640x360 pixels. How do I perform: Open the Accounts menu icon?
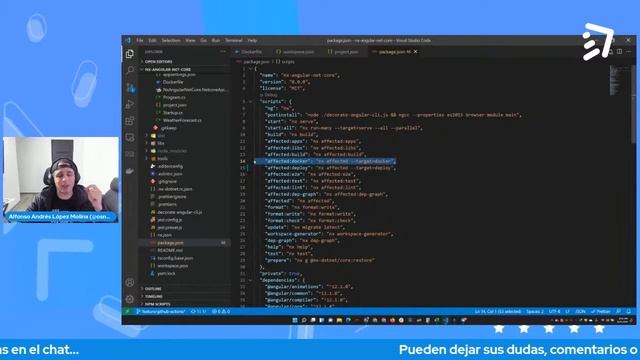[x=130, y=282]
